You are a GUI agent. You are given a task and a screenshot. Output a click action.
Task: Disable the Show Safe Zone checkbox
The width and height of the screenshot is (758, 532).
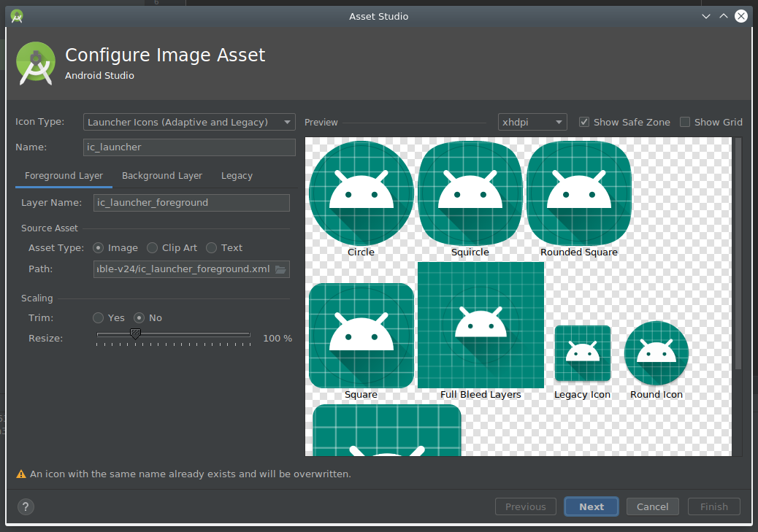(584, 122)
